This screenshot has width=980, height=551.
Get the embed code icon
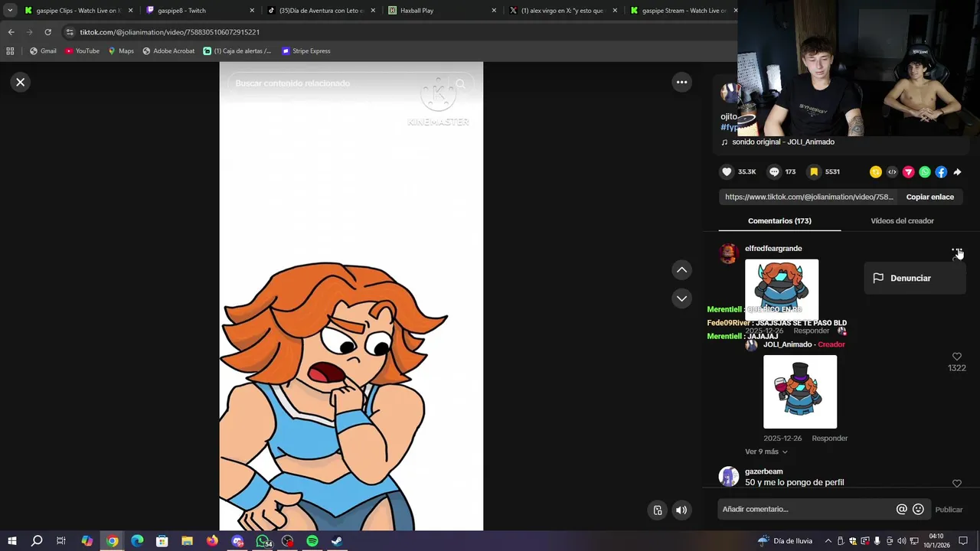coord(892,172)
